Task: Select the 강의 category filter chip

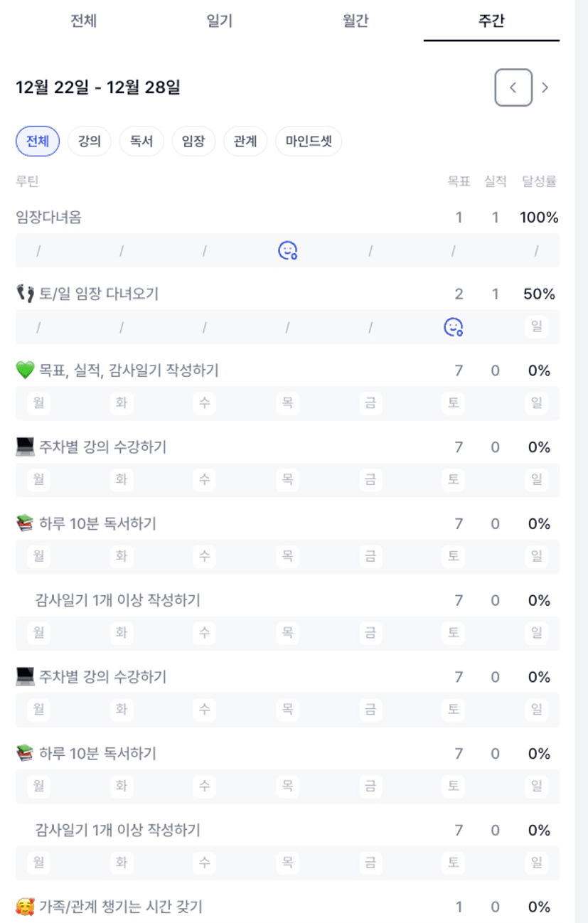Action: click(x=90, y=142)
